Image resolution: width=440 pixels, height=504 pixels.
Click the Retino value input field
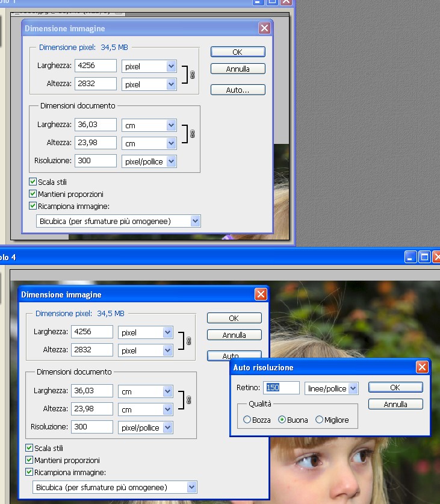click(x=281, y=388)
